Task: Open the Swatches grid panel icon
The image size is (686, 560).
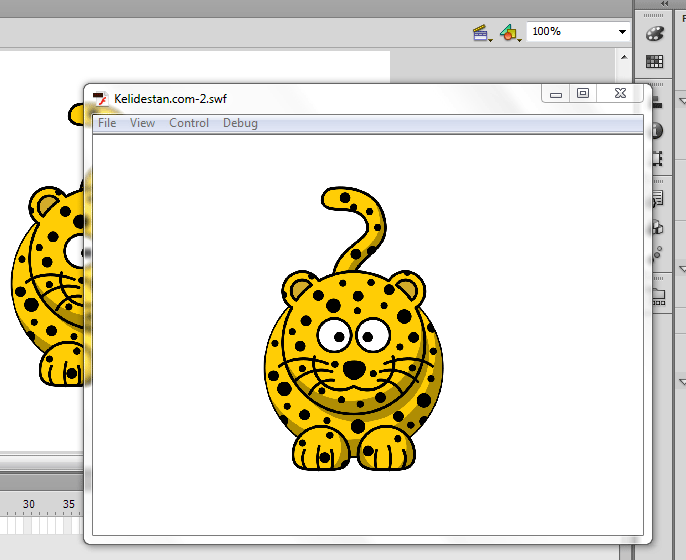Action: pos(654,61)
